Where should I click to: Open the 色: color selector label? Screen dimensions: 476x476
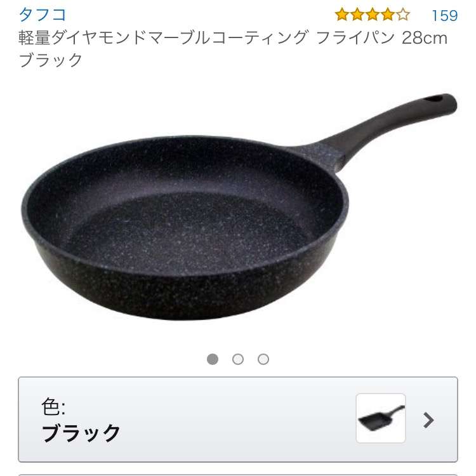click(x=53, y=406)
